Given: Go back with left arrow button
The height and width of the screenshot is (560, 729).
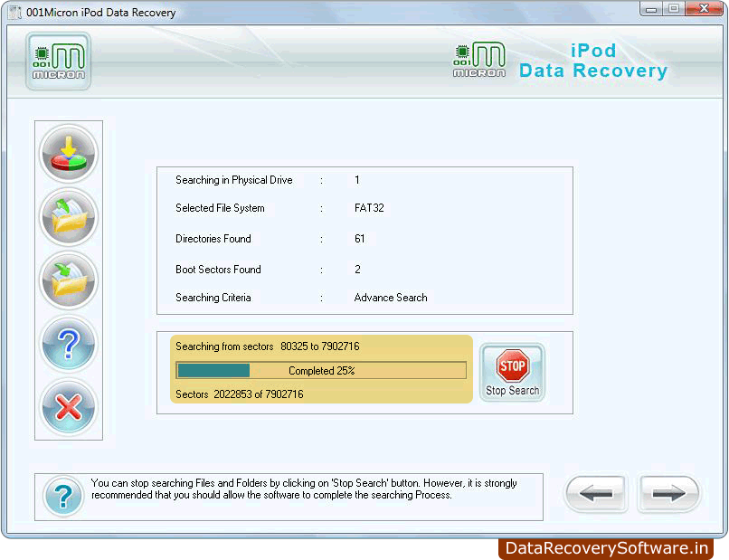Looking at the screenshot, I should pyautogui.click(x=596, y=493).
